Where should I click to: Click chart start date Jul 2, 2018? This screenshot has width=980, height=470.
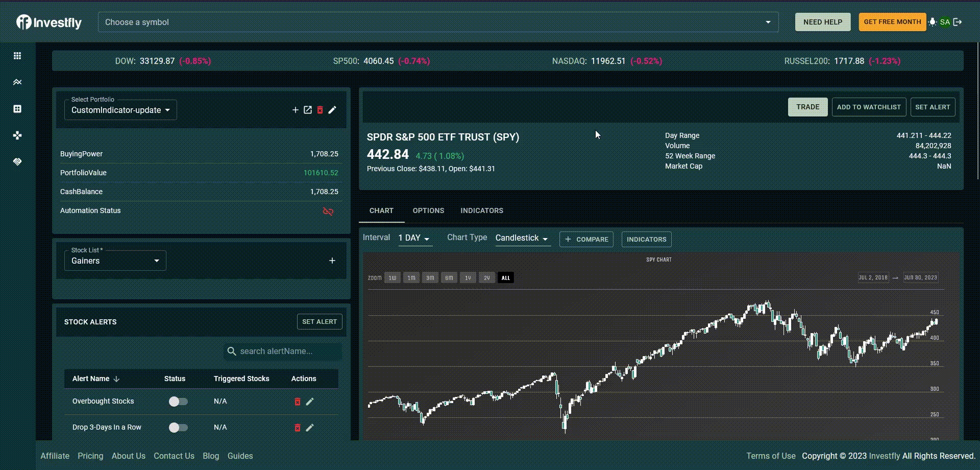tap(873, 278)
